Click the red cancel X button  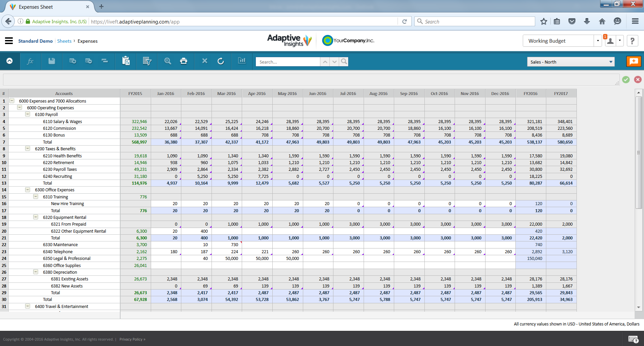click(x=638, y=79)
